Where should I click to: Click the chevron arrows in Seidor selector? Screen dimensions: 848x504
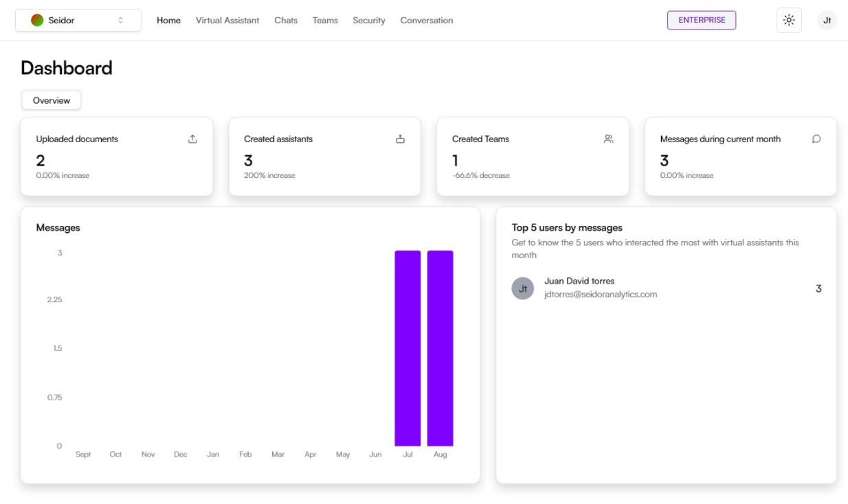click(121, 21)
